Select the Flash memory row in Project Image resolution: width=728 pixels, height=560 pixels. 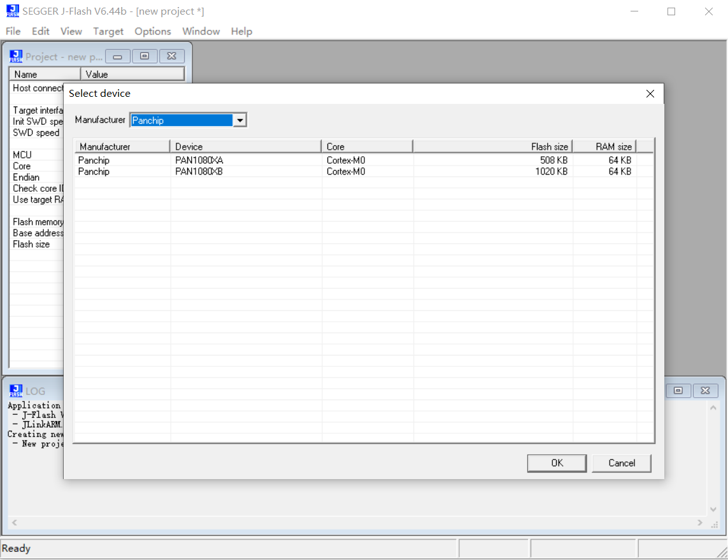pos(38,222)
